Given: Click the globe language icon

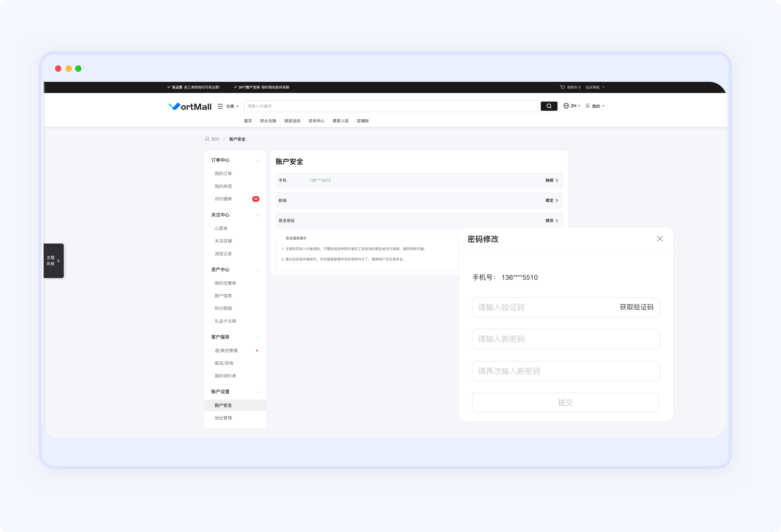Looking at the screenshot, I should (x=566, y=106).
